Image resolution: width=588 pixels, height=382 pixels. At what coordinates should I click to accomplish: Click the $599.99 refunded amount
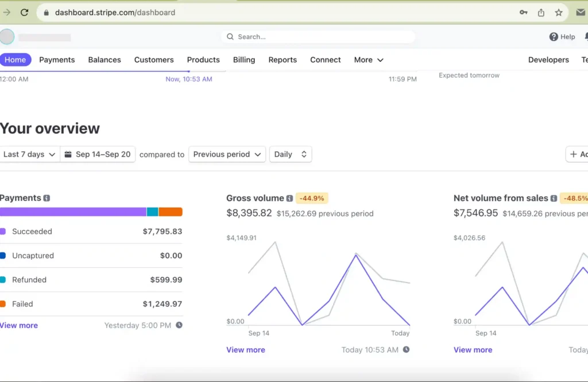tap(166, 280)
